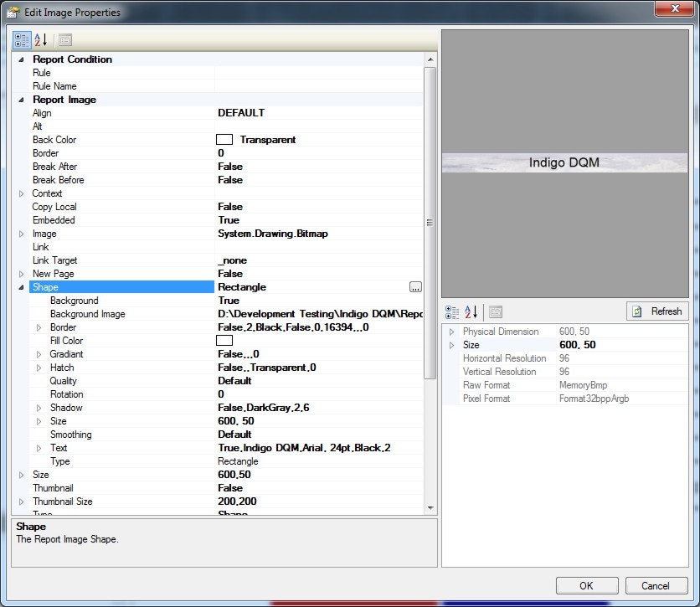700x607 pixels.
Task: Sort properties Alphabetically in left grid
Action: (37, 39)
